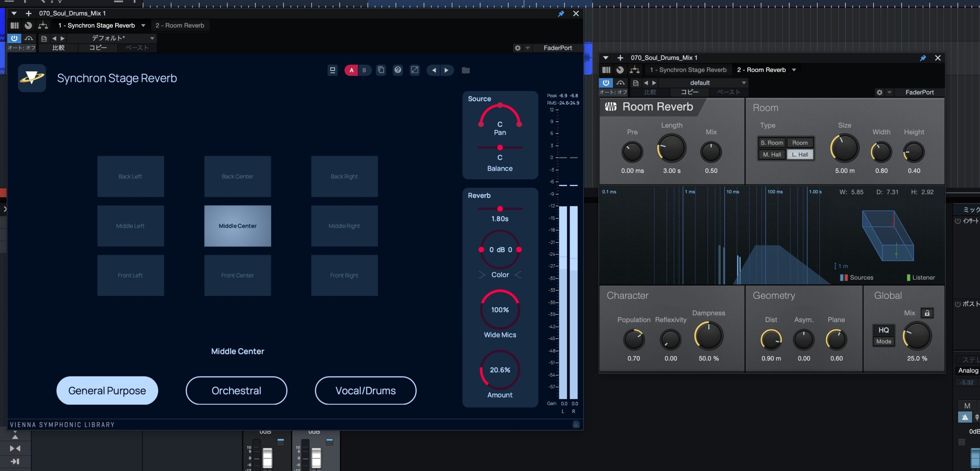
Task: Select the Vocal/Drums preset category
Action: click(366, 390)
